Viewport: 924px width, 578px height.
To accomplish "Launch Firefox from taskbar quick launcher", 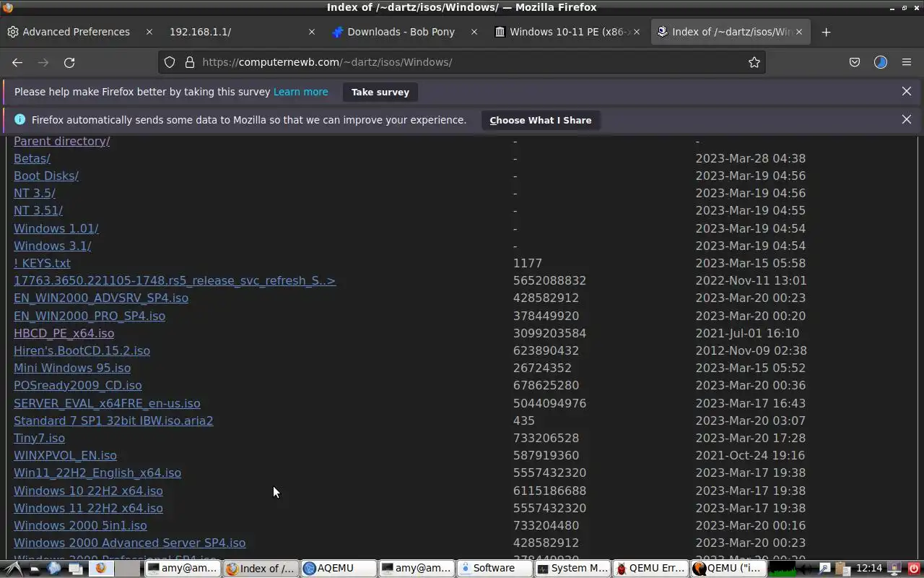I will click(x=100, y=568).
